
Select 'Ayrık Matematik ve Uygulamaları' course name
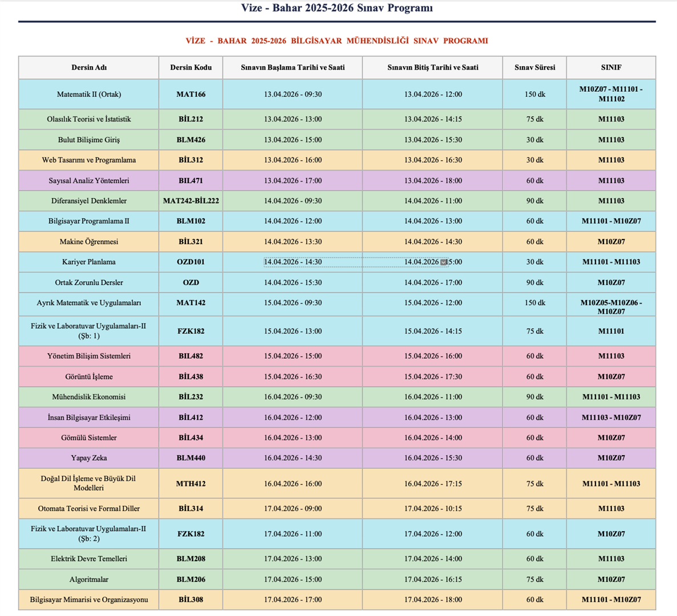[x=89, y=303]
